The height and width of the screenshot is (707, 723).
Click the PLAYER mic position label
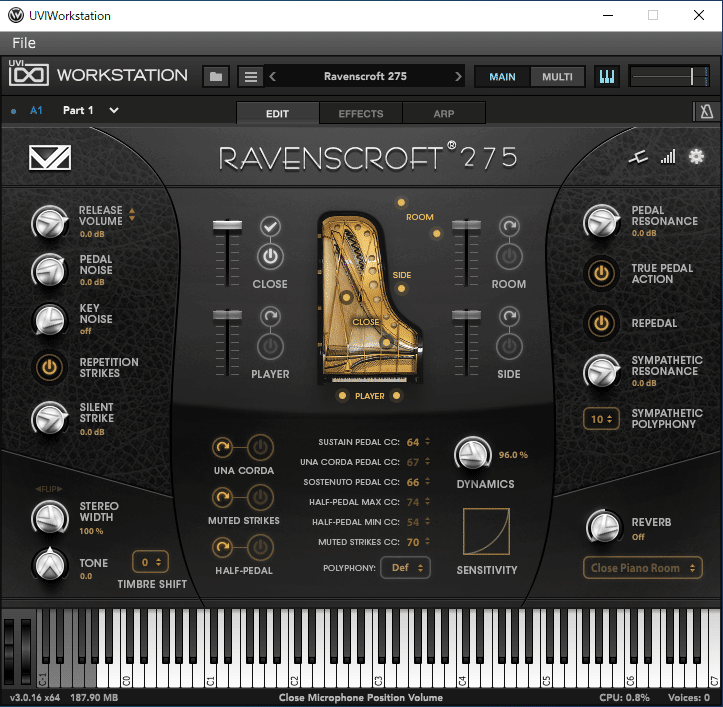tap(369, 396)
